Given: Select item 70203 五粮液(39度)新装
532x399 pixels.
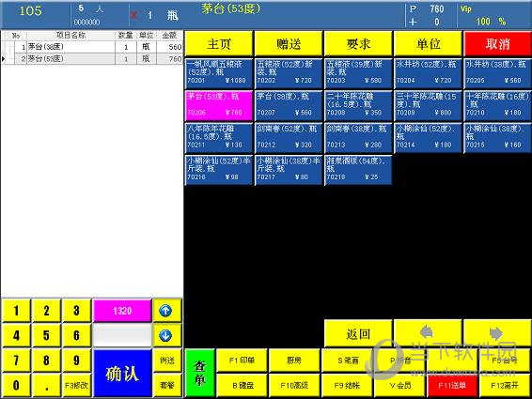Looking at the screenshot, I should coord(358,72).
